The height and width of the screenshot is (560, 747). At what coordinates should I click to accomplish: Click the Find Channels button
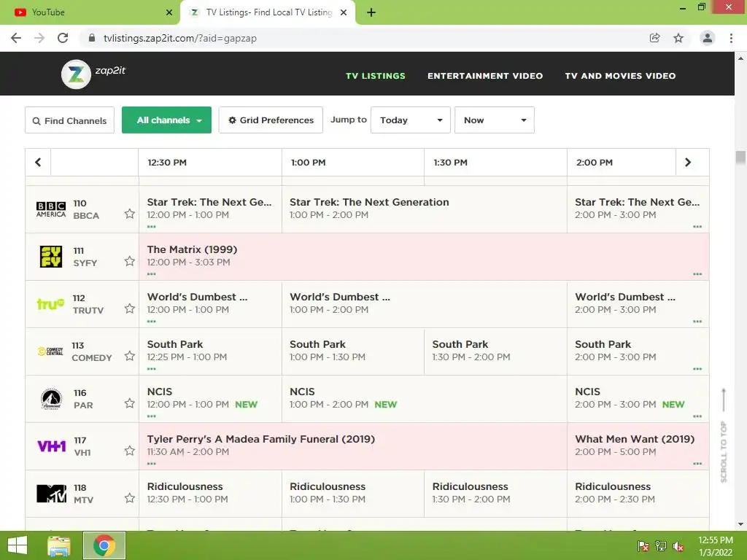(69, 120)
